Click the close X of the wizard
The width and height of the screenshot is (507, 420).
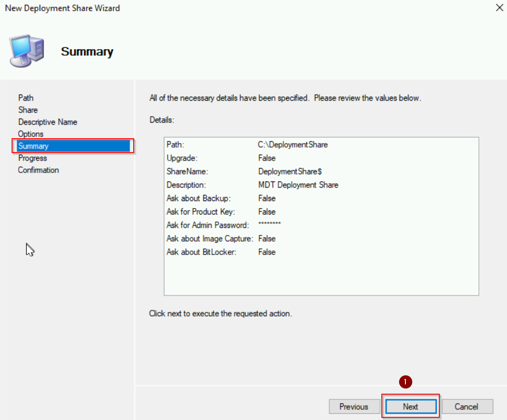click(499, 8)
